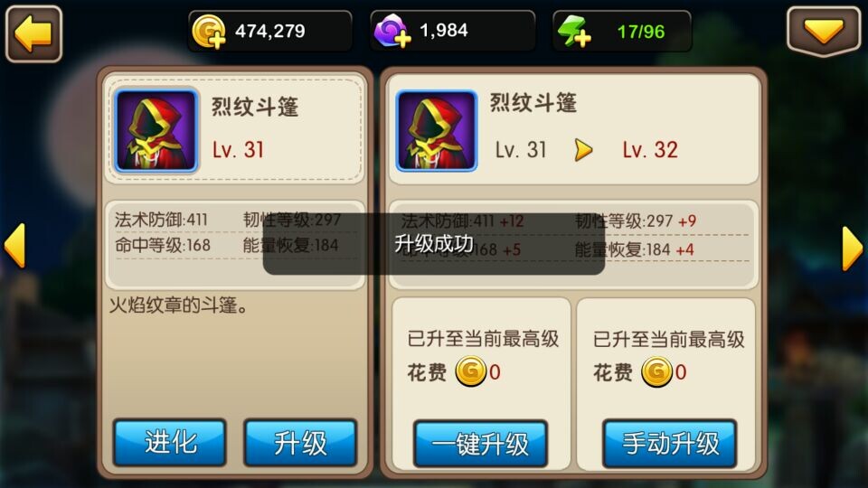Open the top-right dropdown arrow menu
The image size is (868, 488).
(824, 32)
